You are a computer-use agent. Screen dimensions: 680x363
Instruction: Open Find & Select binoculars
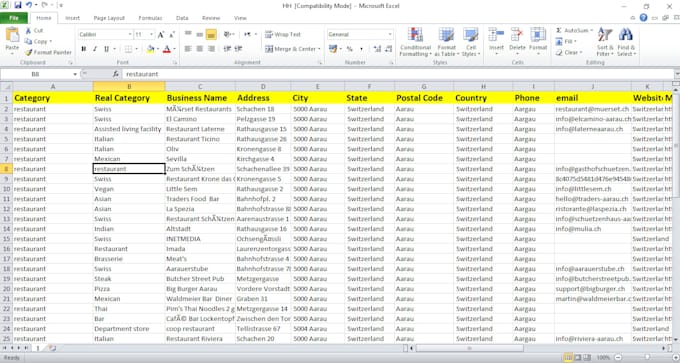626,42
